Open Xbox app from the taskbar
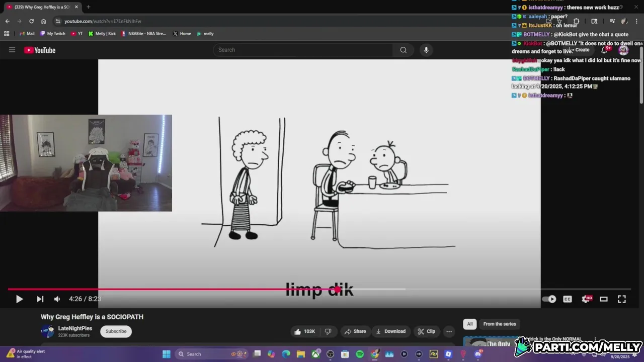The height and width of the screenshot is (362, 644). pos(316,354)
